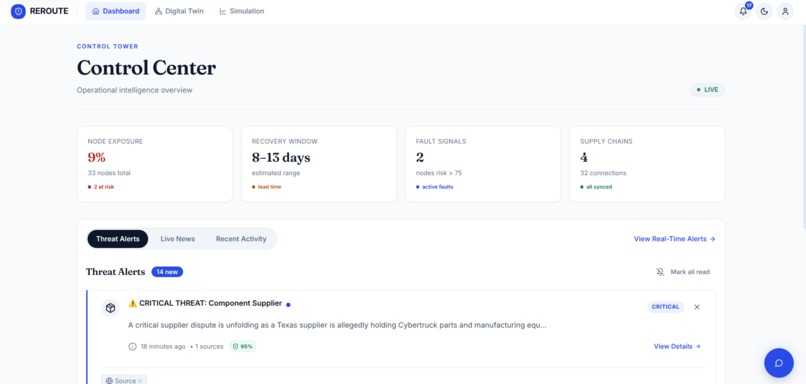Click the '2 at risk' indicator

point(101,187)
